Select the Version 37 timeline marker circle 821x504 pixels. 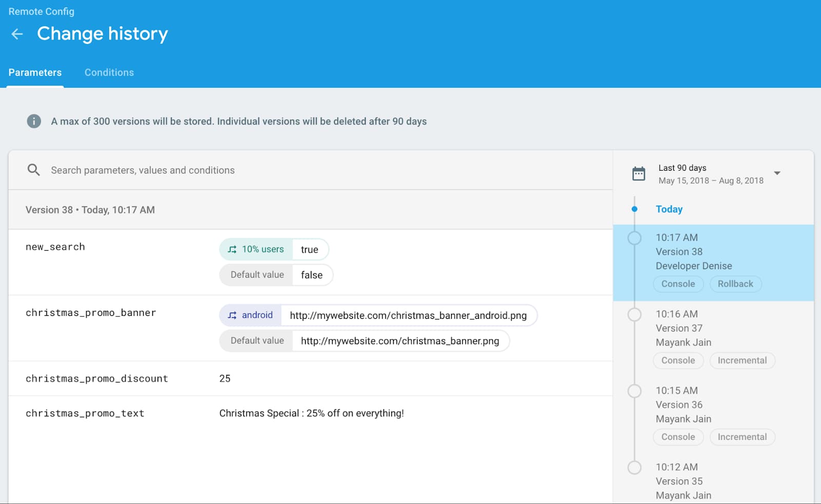(x=635, y=314)
